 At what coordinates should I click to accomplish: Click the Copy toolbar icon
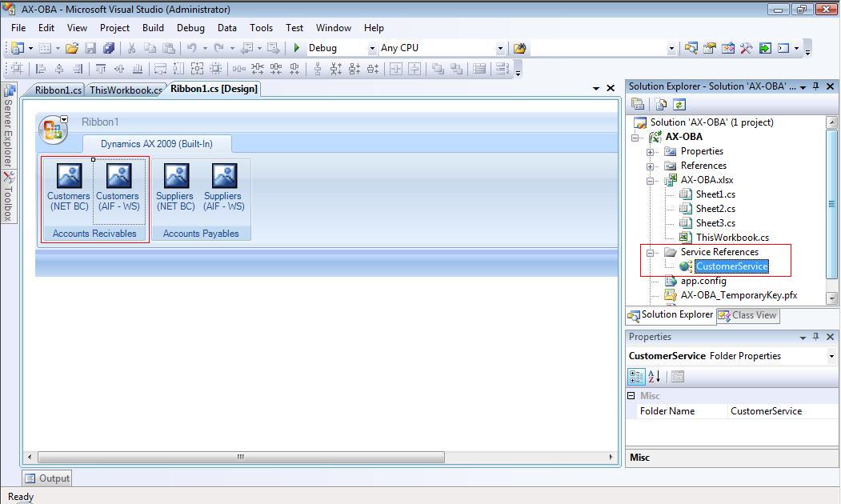coord(150,48)
